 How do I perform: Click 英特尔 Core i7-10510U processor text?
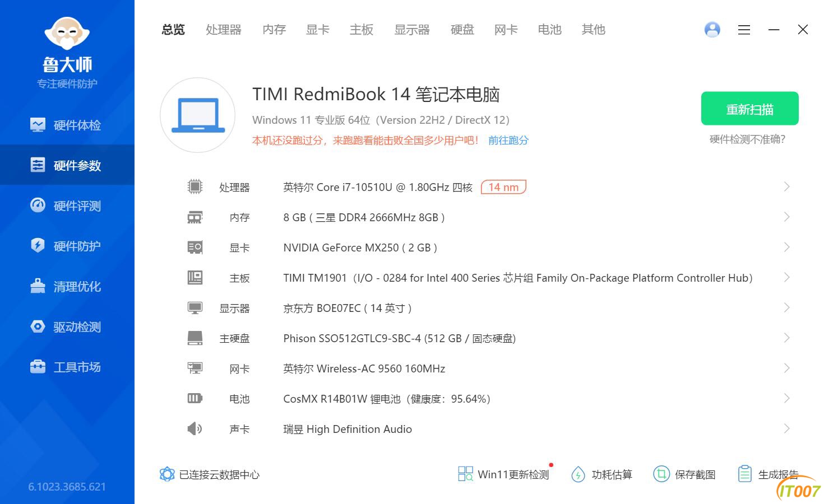(378, 187)
